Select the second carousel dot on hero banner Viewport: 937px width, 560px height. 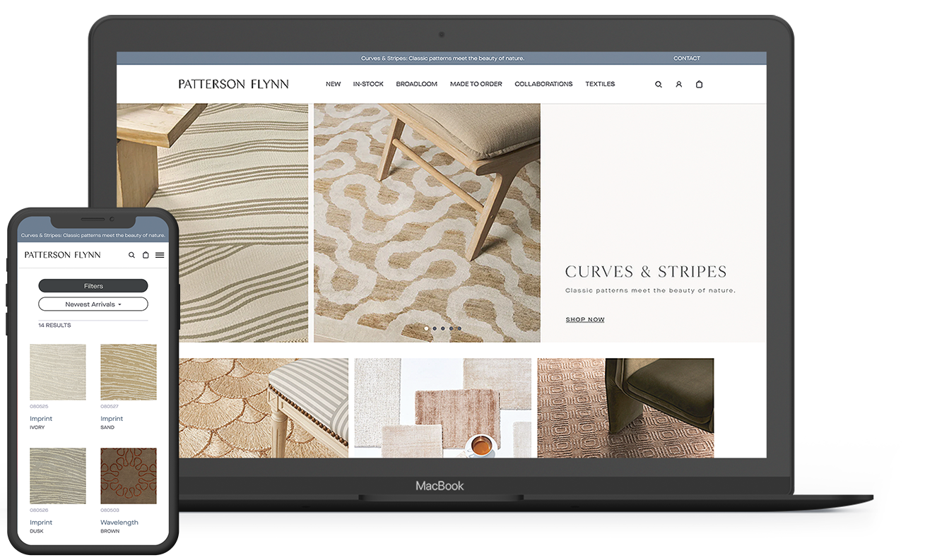pos(435,328)
